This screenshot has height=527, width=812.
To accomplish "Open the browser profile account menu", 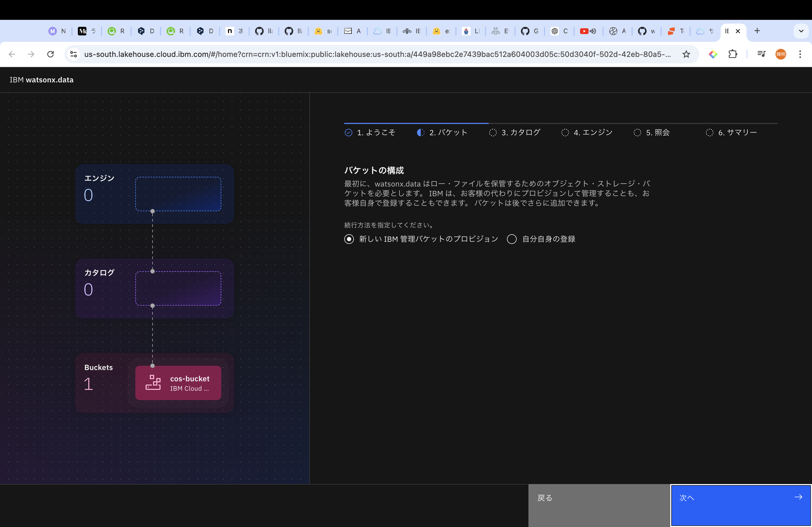I will pos(781,54).
